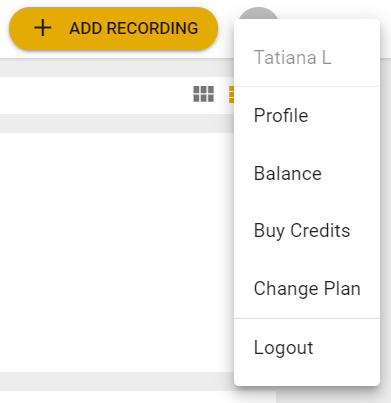Click the divider line above Logout
The width and height of the screenshot is (391, 403).
pos(307,318)
